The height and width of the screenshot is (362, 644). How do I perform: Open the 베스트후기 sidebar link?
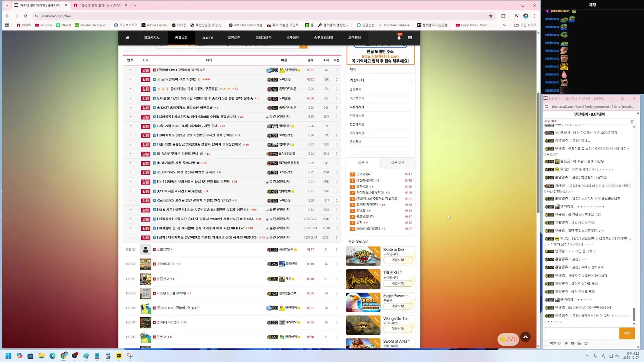click(357, 98)
